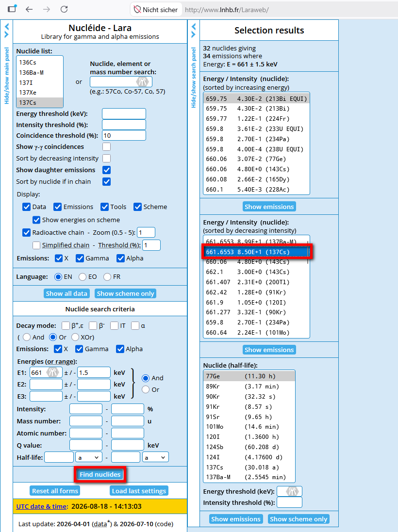This screenshot has height=532, width=398.
Task: Collapse main panel with left chevron
Action: pos(6,27)
